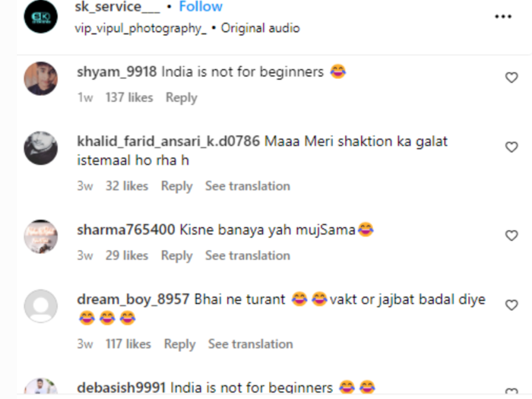The width and height of the screenshot is (532, 399).
Task: Follow the sk_service___ account
Action: pyautogui.click(x=201, y=6)
